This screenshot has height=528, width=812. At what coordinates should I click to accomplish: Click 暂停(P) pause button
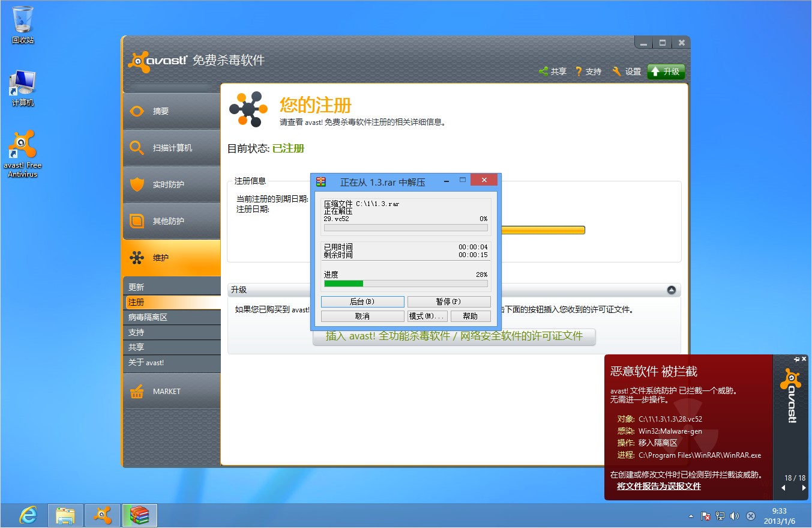point(449,302)
